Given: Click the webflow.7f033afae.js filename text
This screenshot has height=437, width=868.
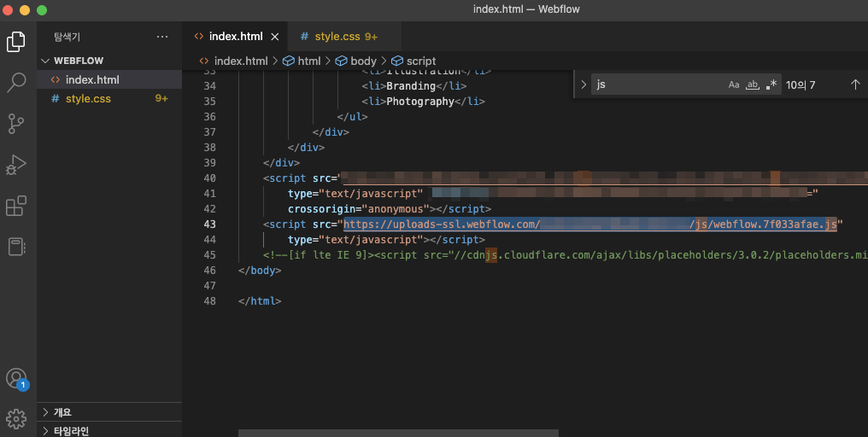Looking at the screenshot, I should (x=774, y=224).
